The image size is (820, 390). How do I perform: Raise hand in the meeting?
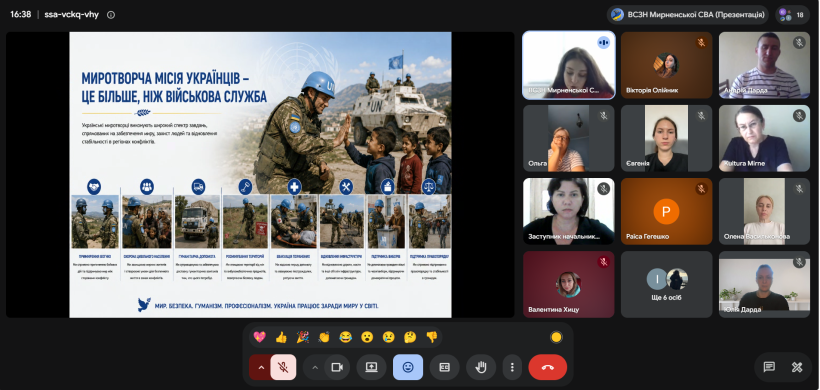pyautogui.click(x=481, y=367)
